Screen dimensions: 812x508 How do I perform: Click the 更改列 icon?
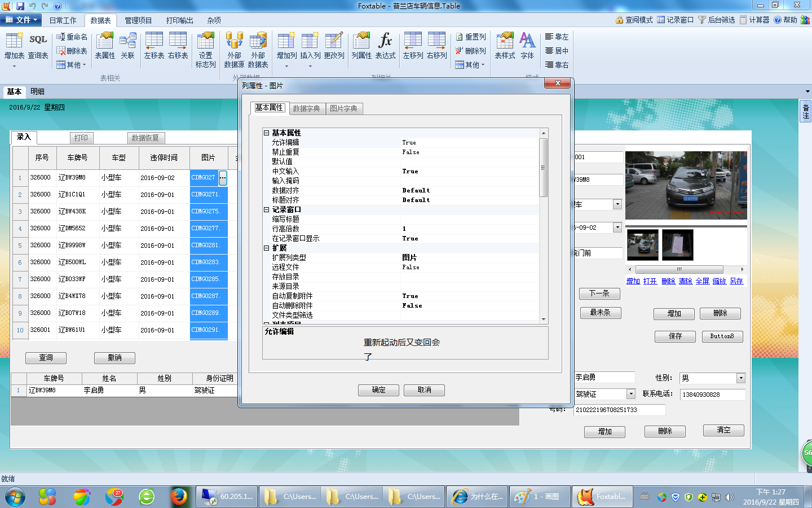[x=334, y=46]
